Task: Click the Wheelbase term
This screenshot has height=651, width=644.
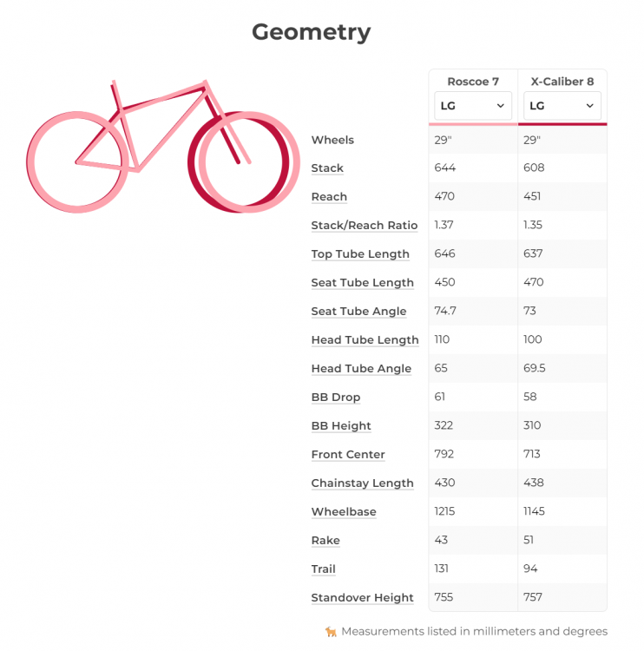Action: coord(344,512)
